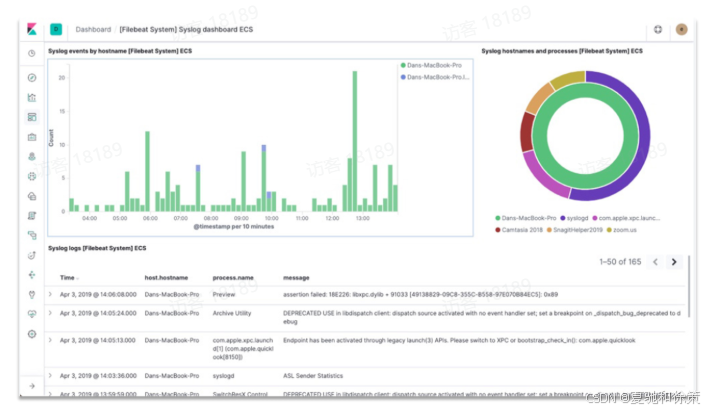This screenshot has height=411, width=711.
Task: Click the @timestamp per 10 minutes axis label
Action: 234,226
